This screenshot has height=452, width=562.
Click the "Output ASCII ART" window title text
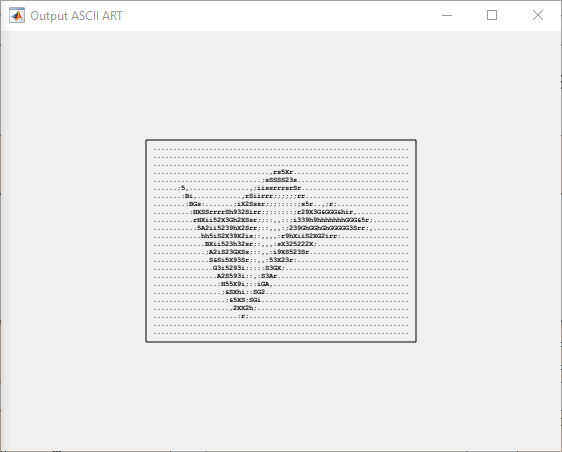coord(76,16)
